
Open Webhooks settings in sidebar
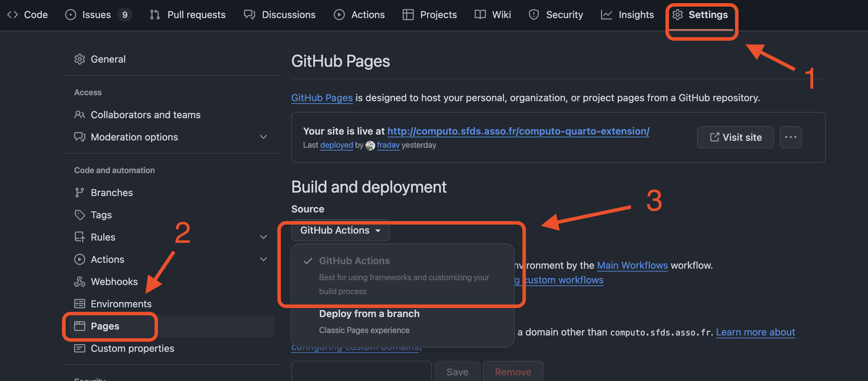pyautogui.click(x=172, y=282)
